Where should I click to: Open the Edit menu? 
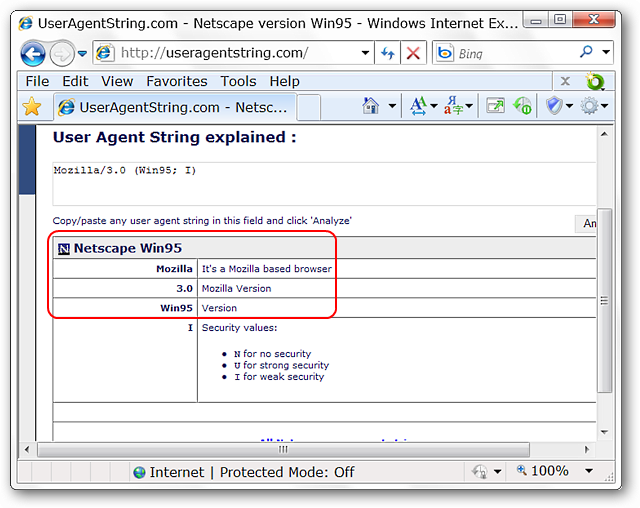pos(75,81)
